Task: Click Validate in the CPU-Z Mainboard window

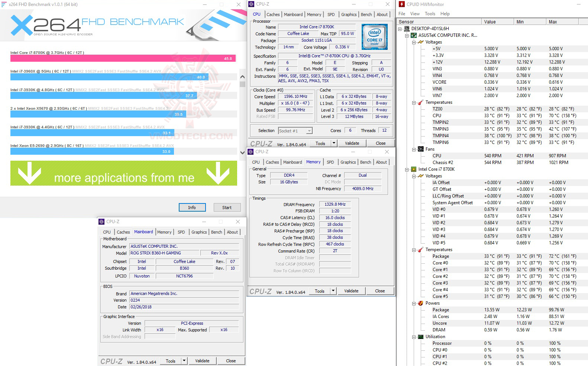Action: tap(202, 361)
